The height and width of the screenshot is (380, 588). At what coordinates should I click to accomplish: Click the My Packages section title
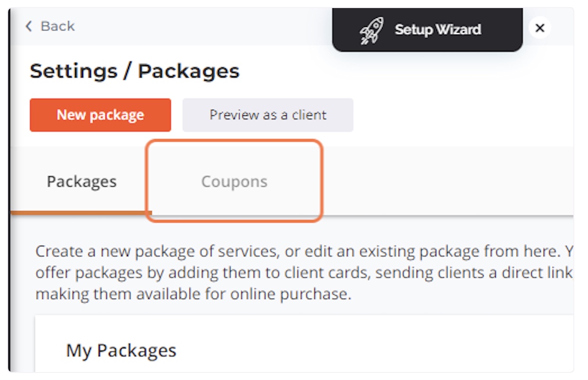pyautogui.click(x=121, y=351)
